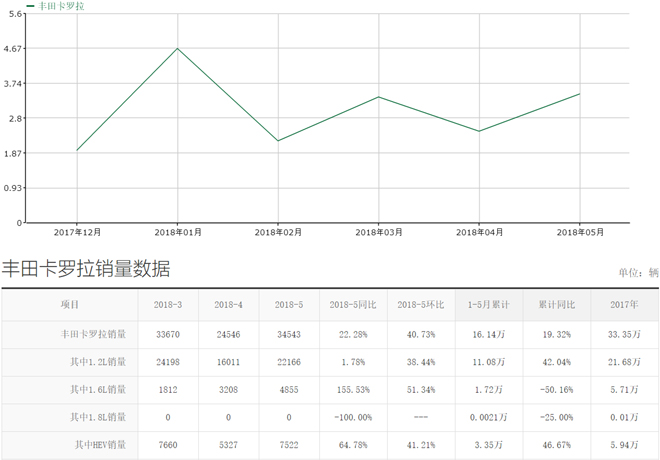Image resolution: width=660 pixels, height=460 pixels.
Task: Click the 2018年04月 x-axis label
Action: point(479,232)
